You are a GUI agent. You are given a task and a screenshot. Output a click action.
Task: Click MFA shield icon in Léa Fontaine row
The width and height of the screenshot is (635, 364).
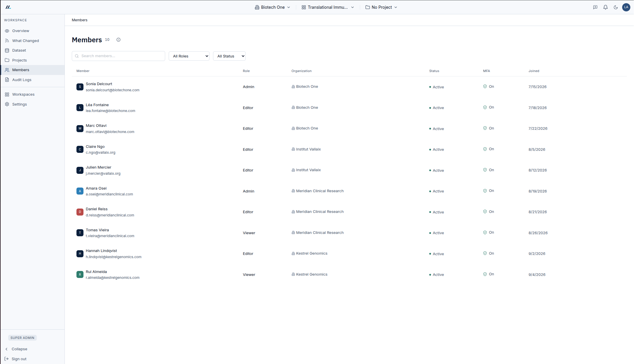coord(485,107)
